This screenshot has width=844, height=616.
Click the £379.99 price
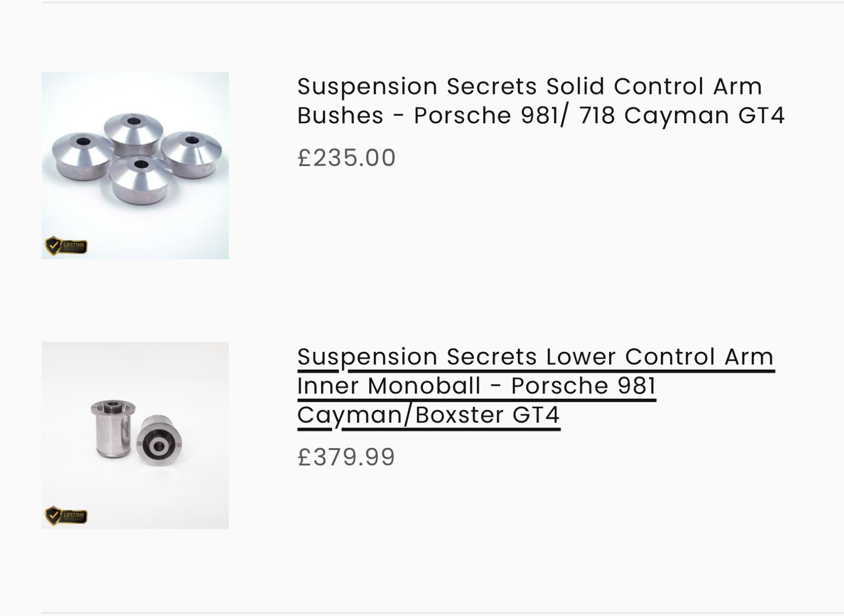[x=346, y=457]
